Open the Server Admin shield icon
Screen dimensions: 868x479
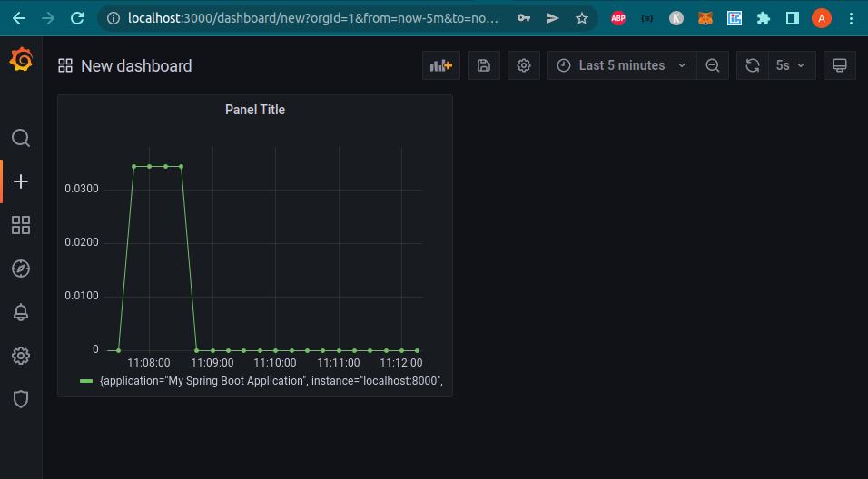coord(21,399)
